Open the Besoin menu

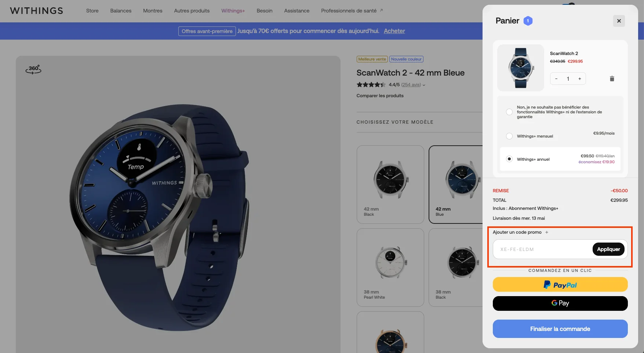coord(264,11)
